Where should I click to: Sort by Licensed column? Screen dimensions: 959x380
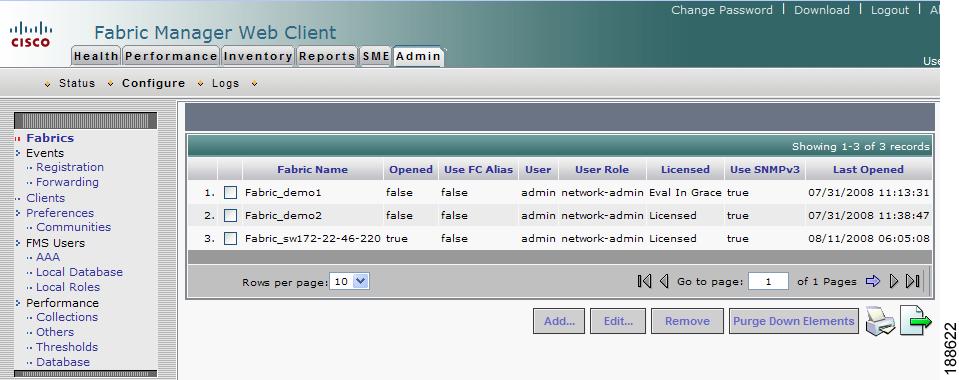tap(685, 170)
